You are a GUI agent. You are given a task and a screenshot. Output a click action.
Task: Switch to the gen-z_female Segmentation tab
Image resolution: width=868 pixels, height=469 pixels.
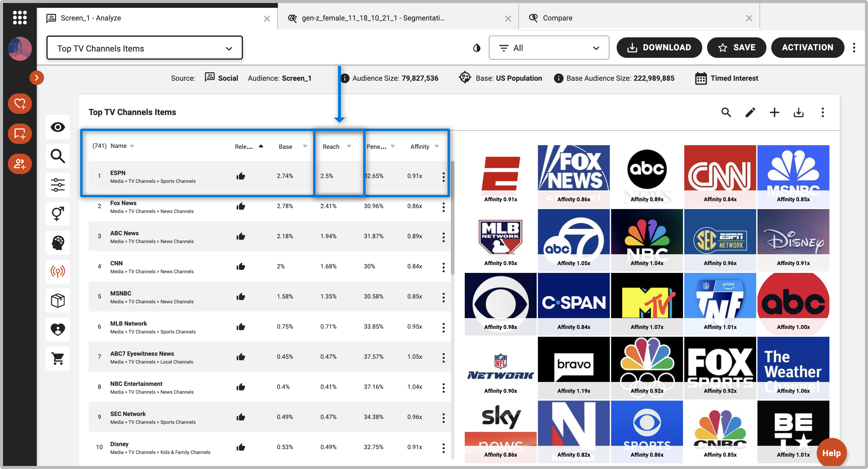point(373,18)
